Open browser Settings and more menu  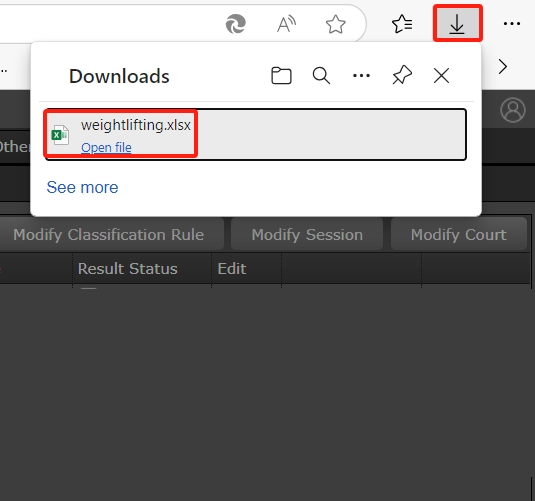[x=512, y=24]
